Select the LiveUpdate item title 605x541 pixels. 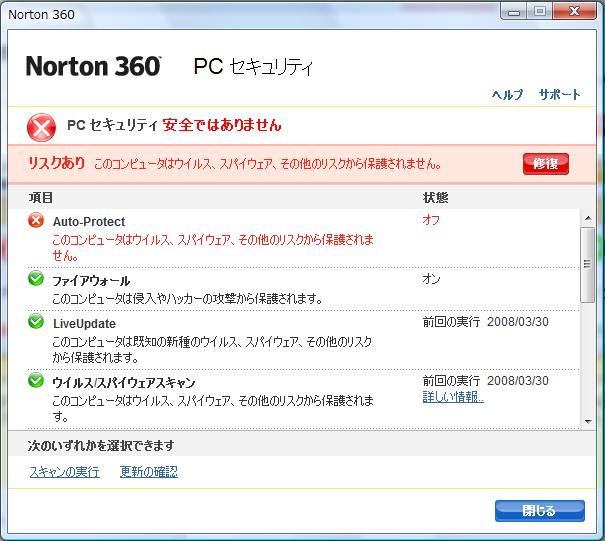tap(84, 324)
